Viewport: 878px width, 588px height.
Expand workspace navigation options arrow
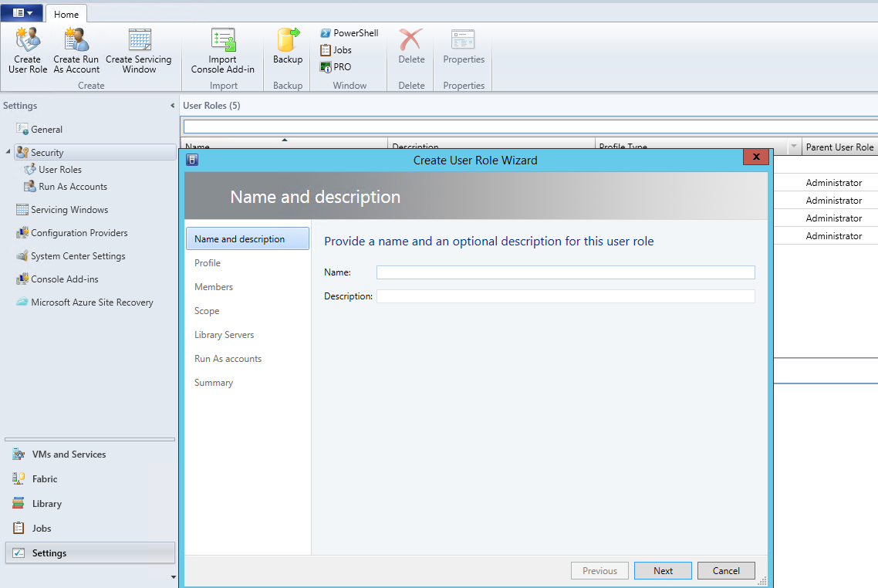[x=173, y=576]
